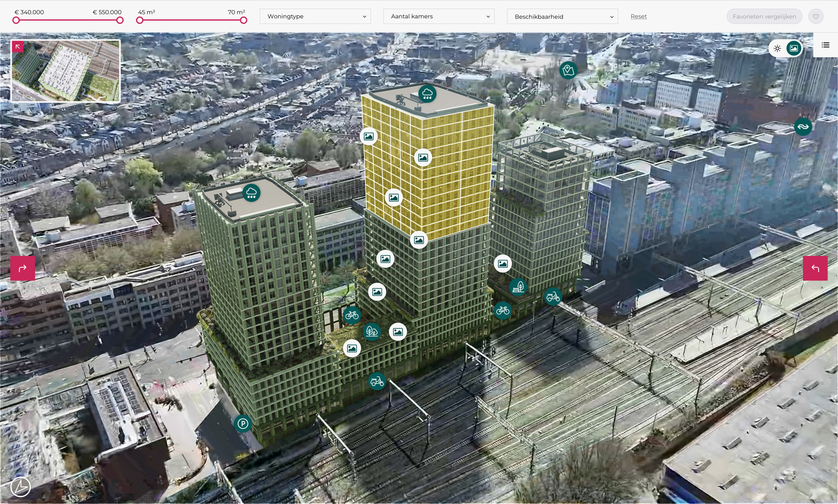Click the heart favorites icon
Image resolution: width=838 pixels, height=504 pixels.
(x=816, y=16)
